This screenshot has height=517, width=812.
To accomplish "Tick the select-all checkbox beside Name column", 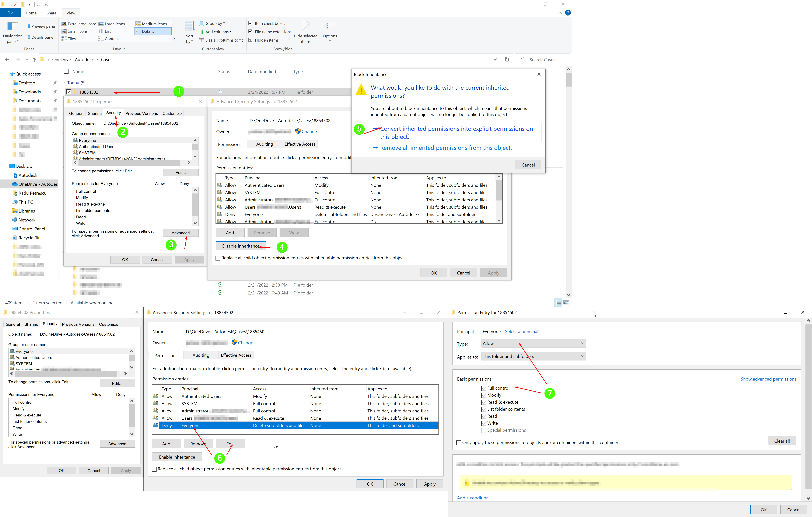I will coord(66,71).
